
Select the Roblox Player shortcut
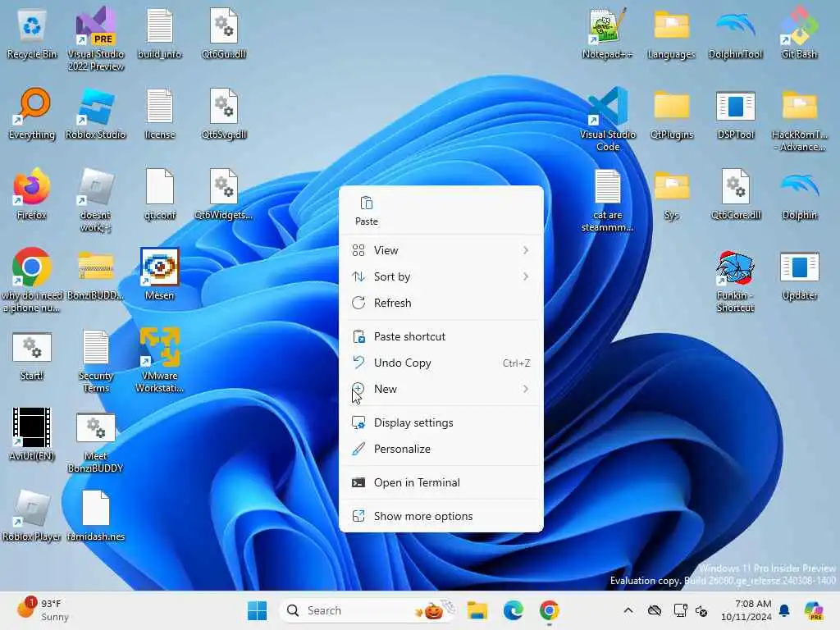coord(32,516)
